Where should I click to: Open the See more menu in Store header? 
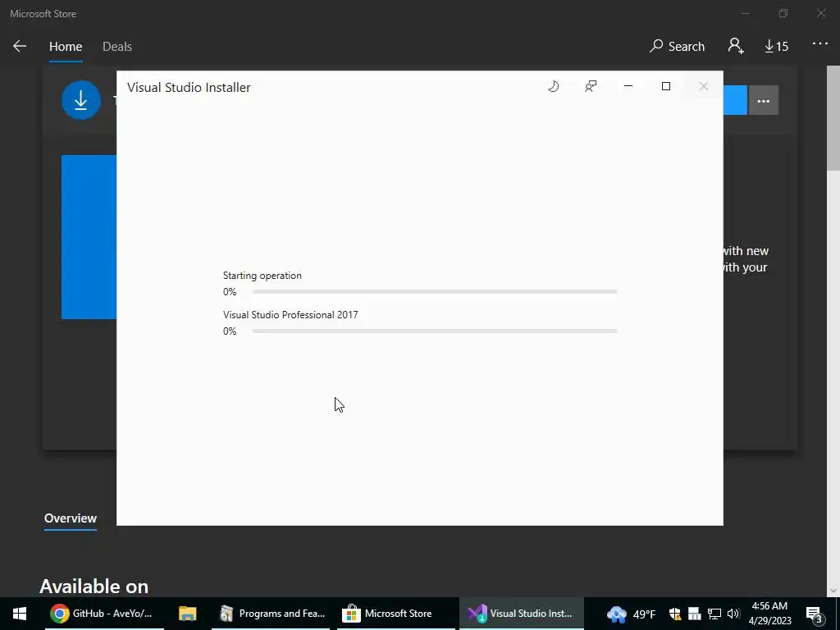pyautogui.click(x=820, y=44)
